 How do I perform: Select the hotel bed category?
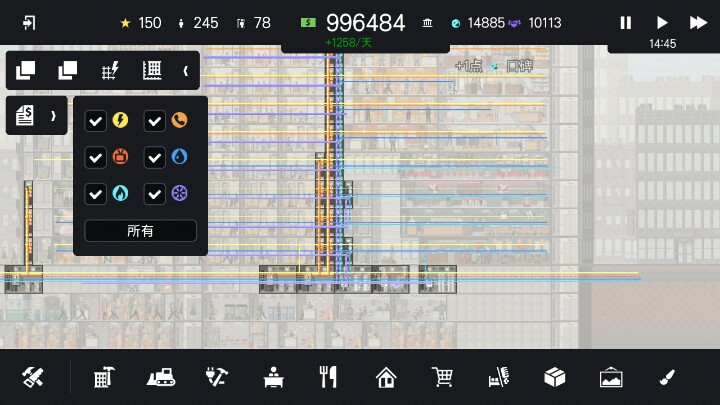coord(498,377)
